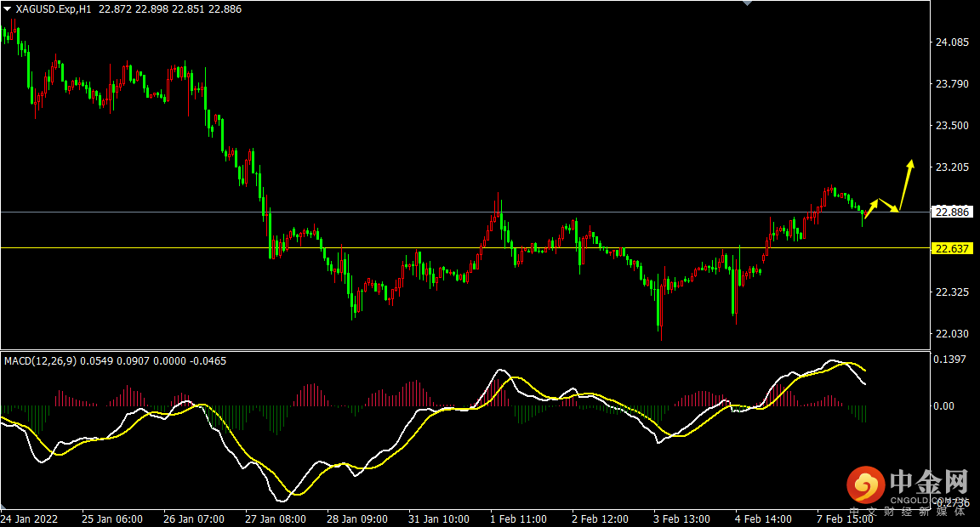The height and width of the screenshot is (527, 980).
Task: Select the large yellow upward arrow
Action: pyautogui.click(x=906, y=184)
